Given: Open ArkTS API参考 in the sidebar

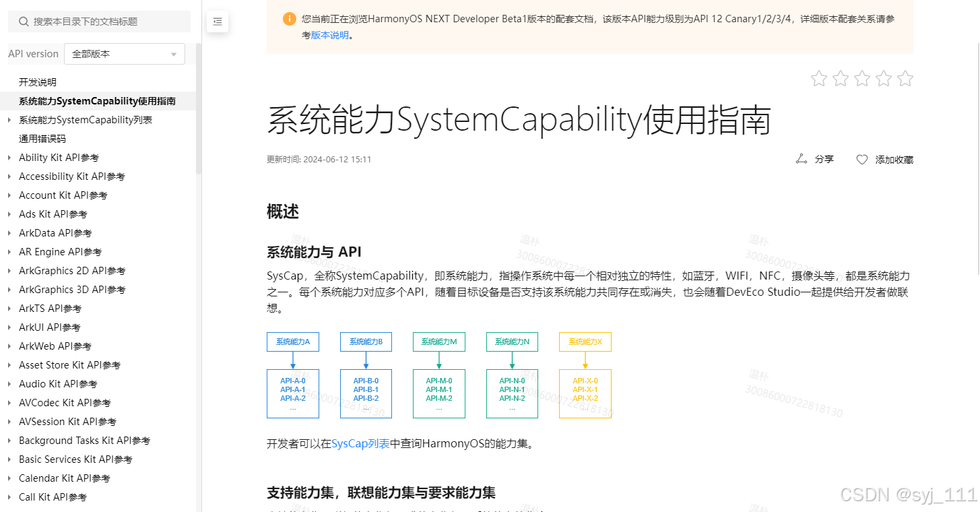Looking at the screenshot, I should coord(50,309).
